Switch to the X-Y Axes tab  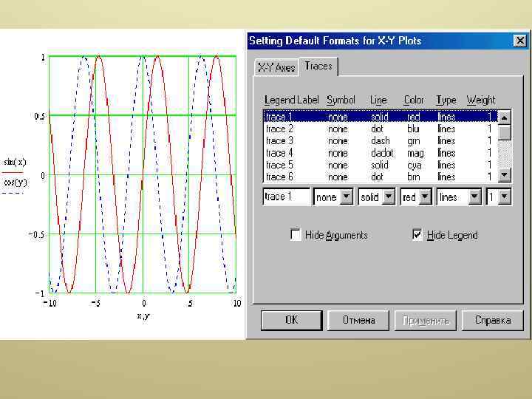276,67
